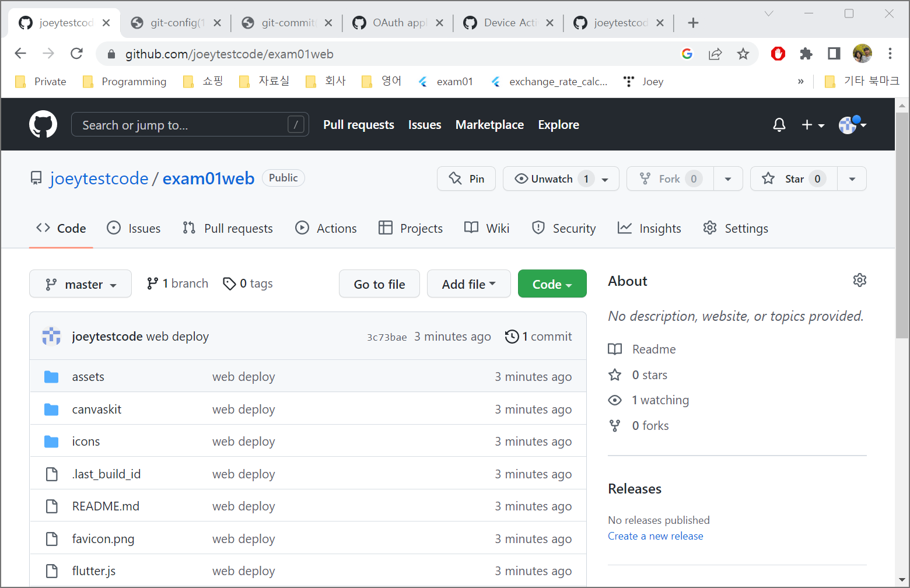Image resolution: width=910 pixels, height=588 pixels.
Task: Open commit hash 3c73bae
Action: (x=387, y=337)
